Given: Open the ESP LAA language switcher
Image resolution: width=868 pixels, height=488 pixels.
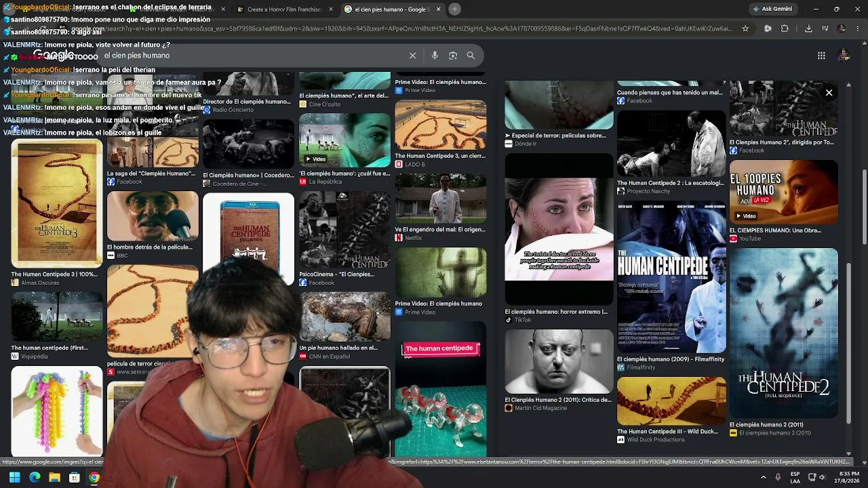Looking at the screenshot, I should (795, 477).
